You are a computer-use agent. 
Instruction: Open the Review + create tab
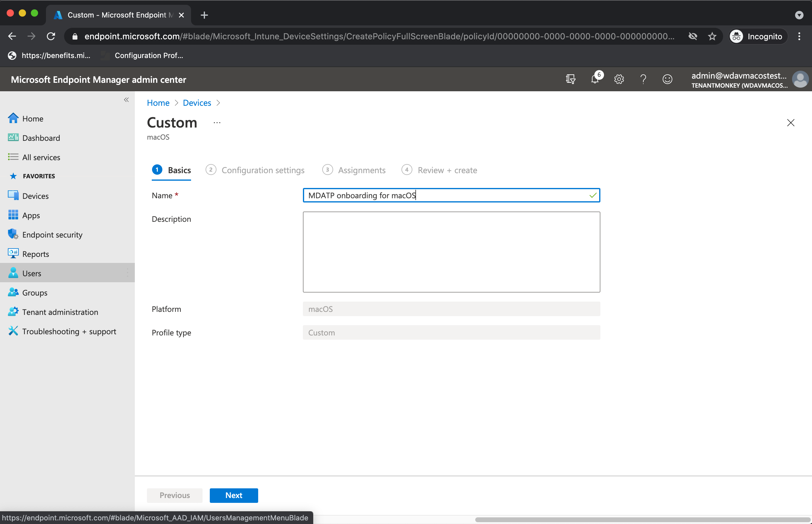(439, 170)
